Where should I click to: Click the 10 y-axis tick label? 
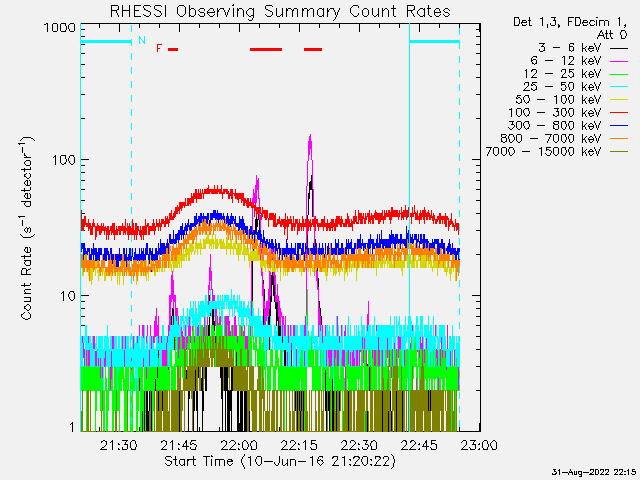click(68, 296)
